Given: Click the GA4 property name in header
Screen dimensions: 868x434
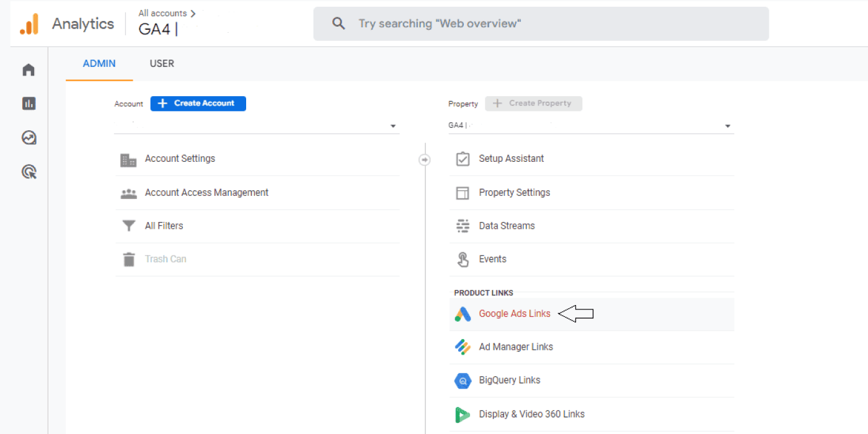Looking at the screenshot, I should pyautogui.click(x=158, y=29).
